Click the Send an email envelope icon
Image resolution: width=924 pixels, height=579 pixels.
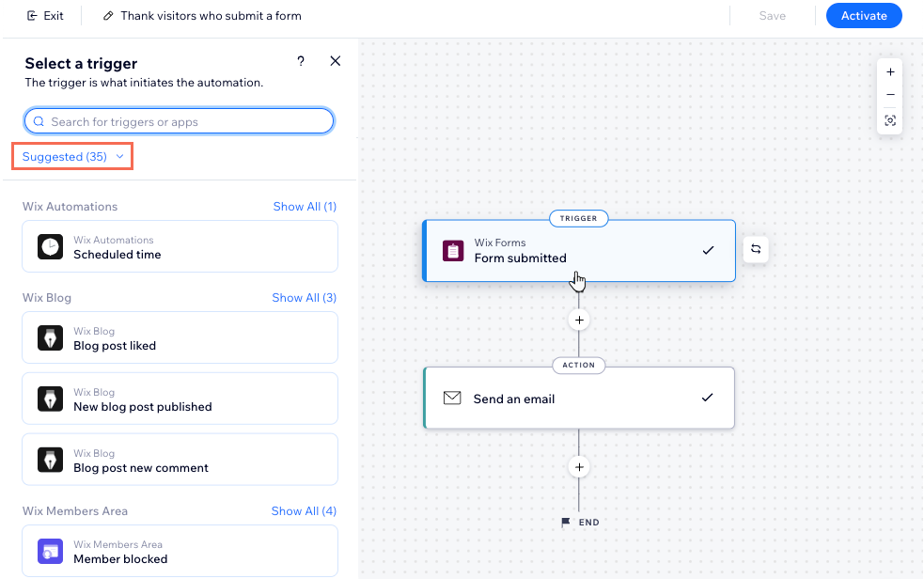(452, 399)
